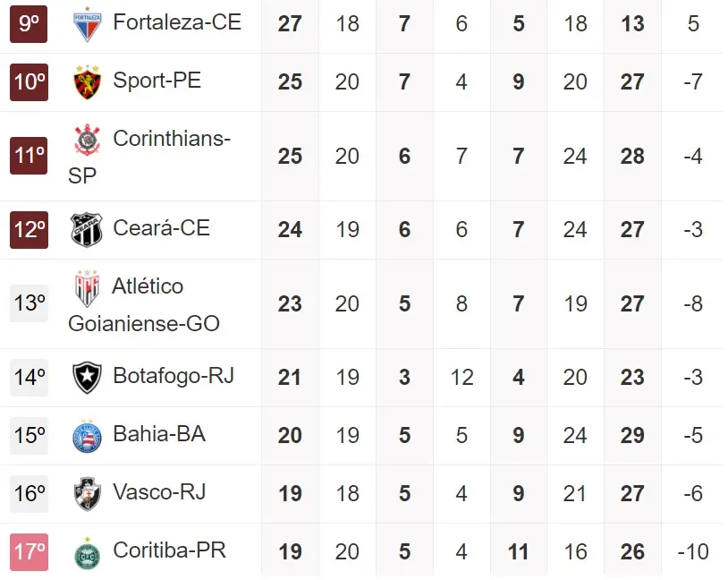Click the Botafogo-RJ star crest

click(x=87, y=377)
